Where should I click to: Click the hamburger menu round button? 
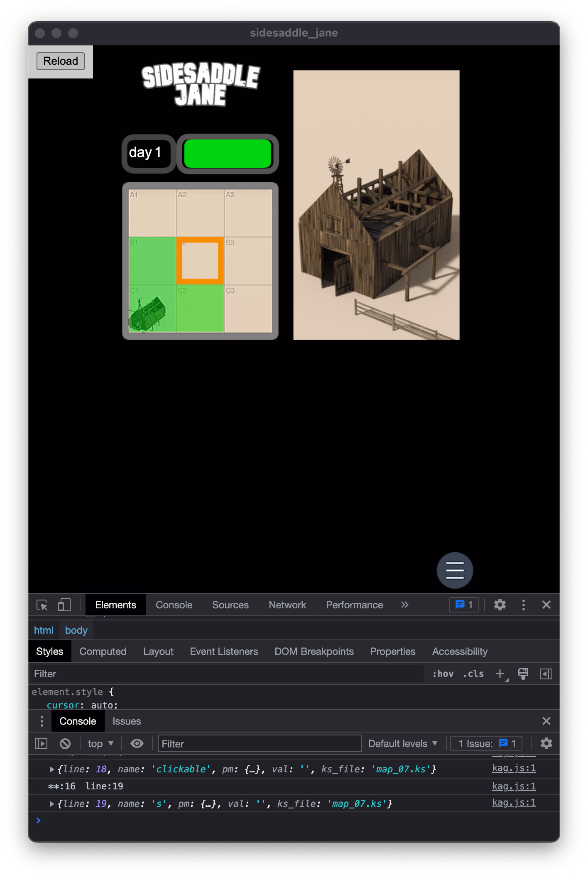(x=455, y=571)
